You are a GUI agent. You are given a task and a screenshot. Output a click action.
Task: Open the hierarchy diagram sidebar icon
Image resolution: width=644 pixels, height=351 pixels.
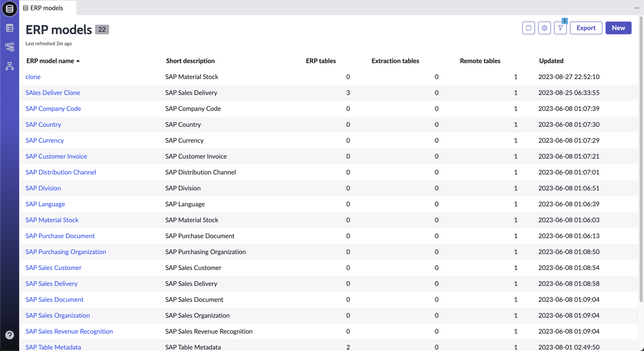[x=10, y=66]
